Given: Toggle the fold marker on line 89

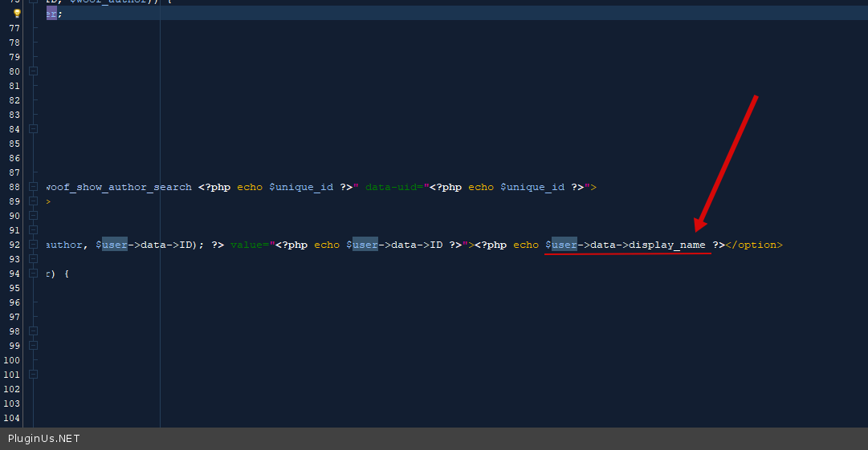Looking at the screenshot, I should [33, 201].
